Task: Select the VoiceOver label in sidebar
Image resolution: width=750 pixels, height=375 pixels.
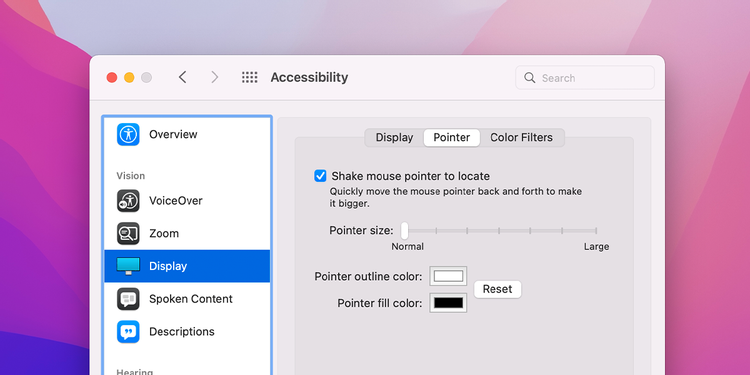Action: coord(176,201)
